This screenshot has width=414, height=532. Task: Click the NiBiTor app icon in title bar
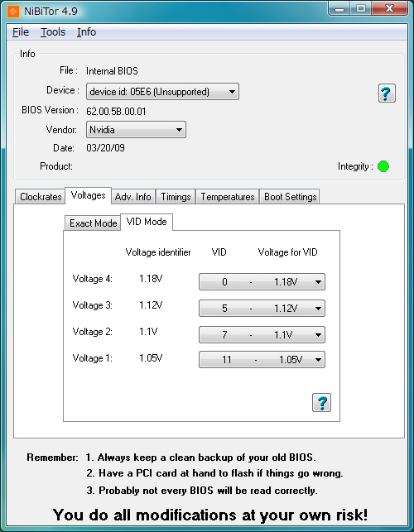coord(13,12)
